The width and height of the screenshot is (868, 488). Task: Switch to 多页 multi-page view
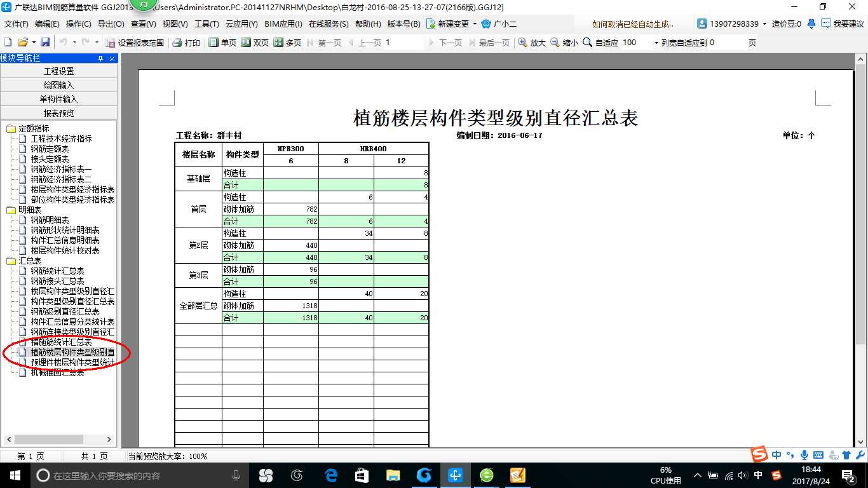pos(287,43)
